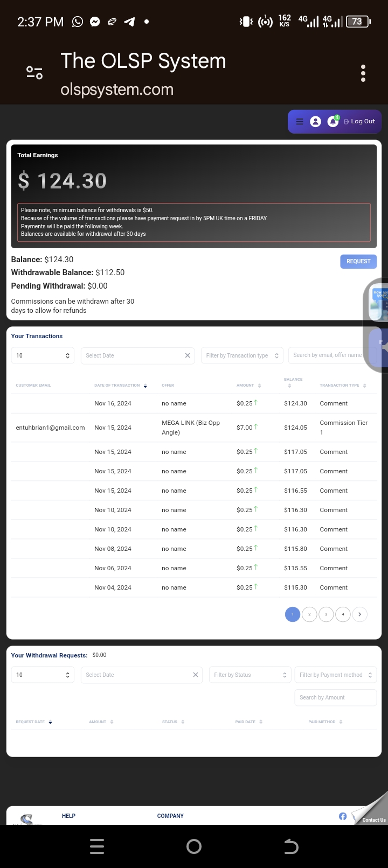Image resolution: width=388 pixels, height=868 pixels.
Task: Go to transactions page 2
Action: coord(309,614)
